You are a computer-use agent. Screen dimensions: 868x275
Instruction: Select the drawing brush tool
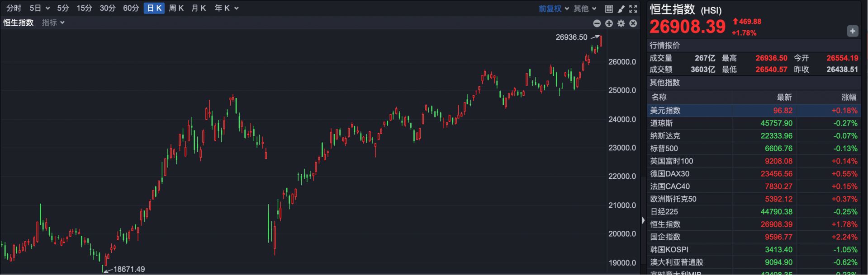point(621,9)
